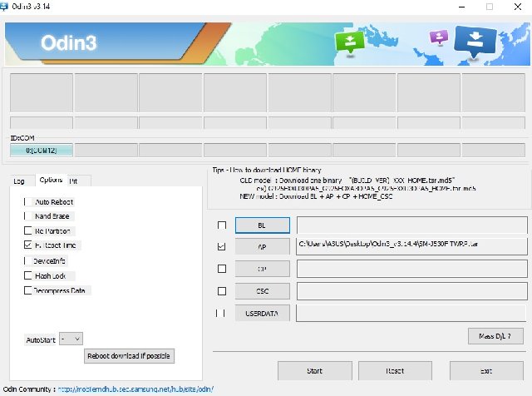Click the AP file browse button

[263, 246]
